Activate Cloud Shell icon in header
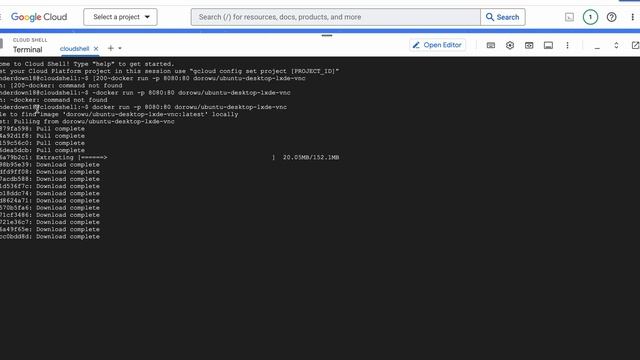This screenshot has height=360, width=640. [x=569, y=17]
